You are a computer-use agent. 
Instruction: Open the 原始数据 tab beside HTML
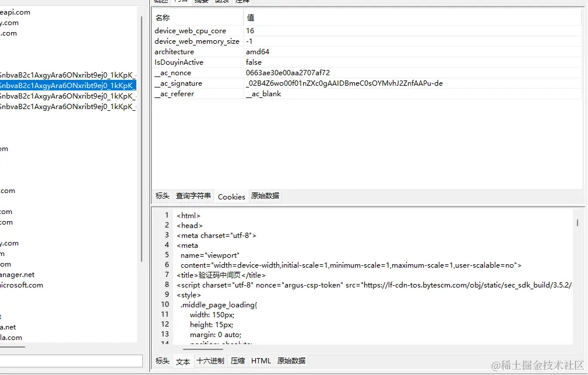click(x=291, y=361)
